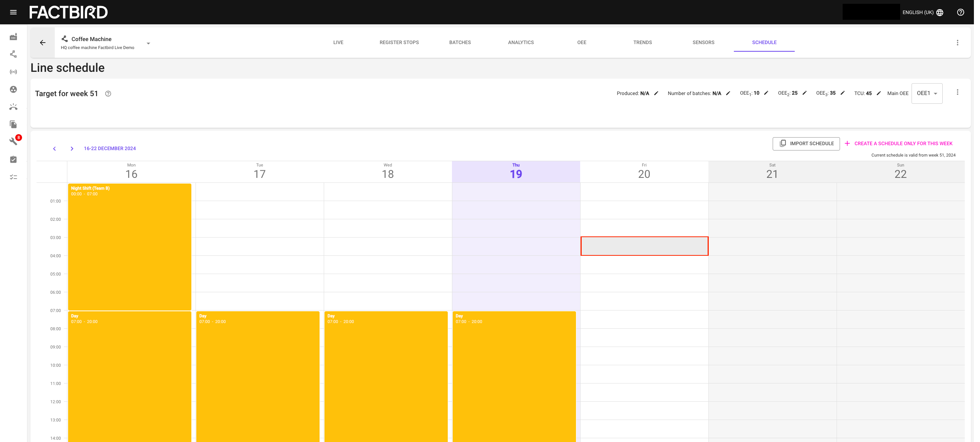Image resolution: width=980 pixels, height=442 pixels.
Task: Open Monday's Day shift block
Action: click(130, 376)
